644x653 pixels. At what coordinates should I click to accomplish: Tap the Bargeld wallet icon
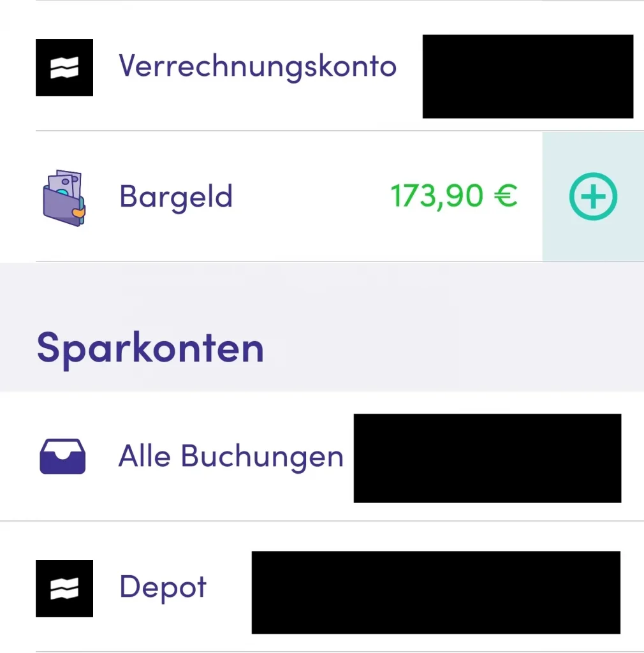62,196
